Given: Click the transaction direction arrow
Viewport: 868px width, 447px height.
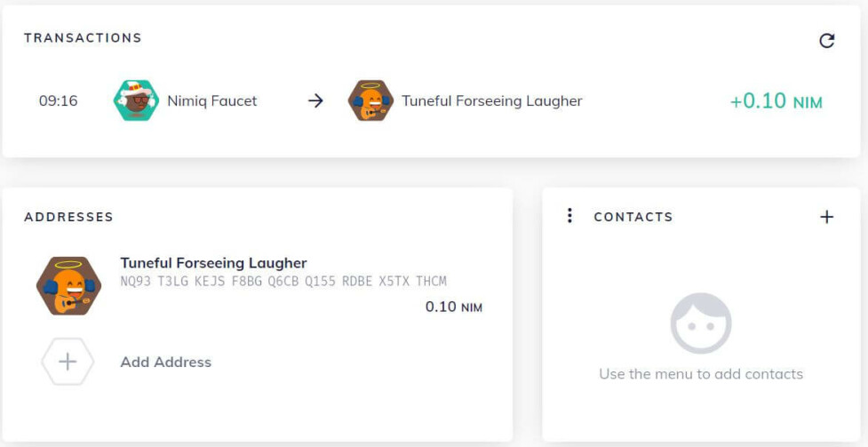Looking at the screenshot, I should click(x=315, y=101).
